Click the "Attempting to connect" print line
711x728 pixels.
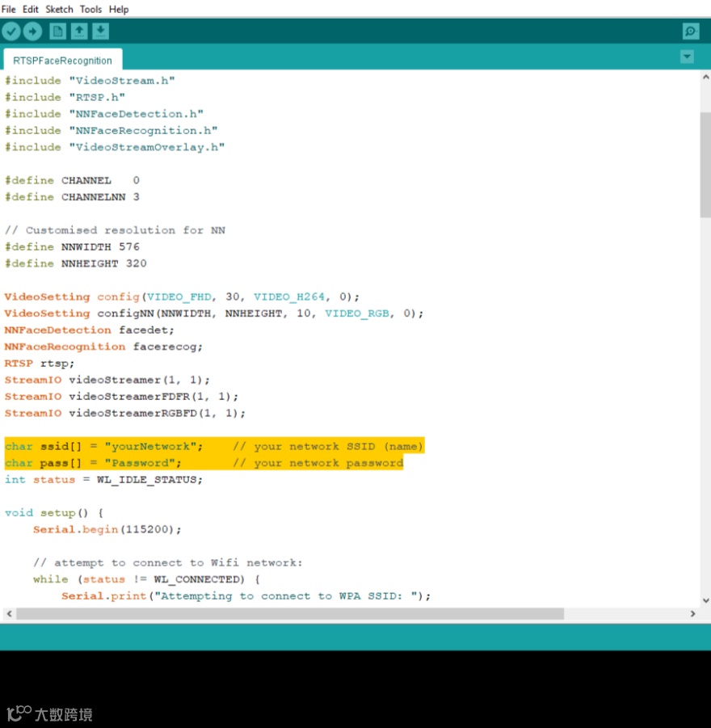[246, 596]
